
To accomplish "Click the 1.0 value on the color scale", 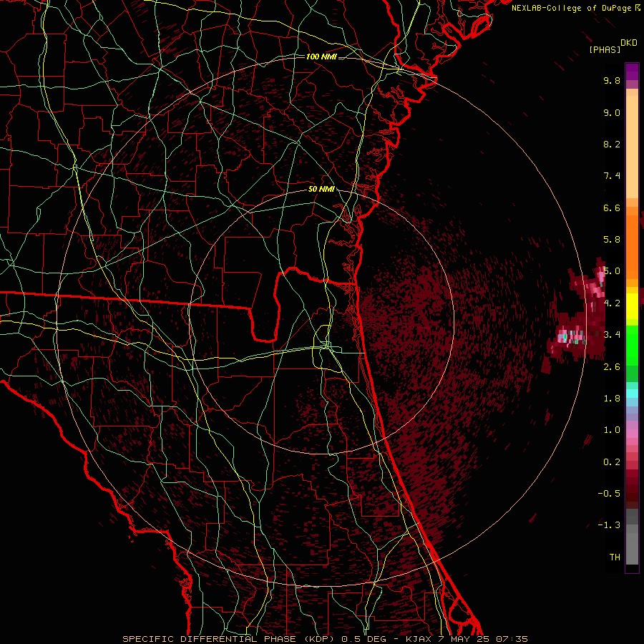I will (612, 430).
